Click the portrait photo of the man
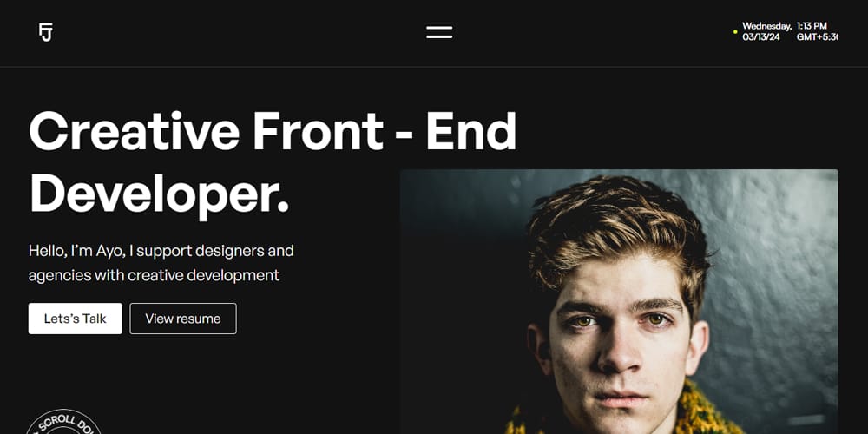 [x=619, y=302]
